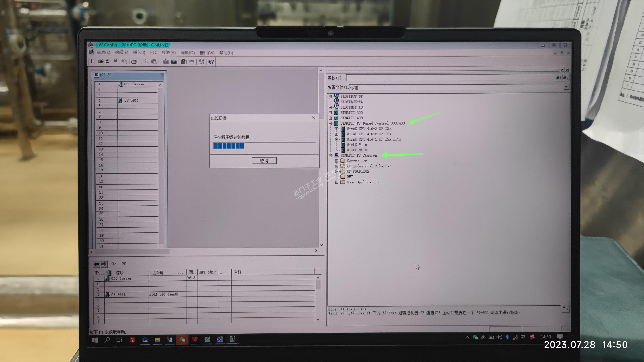Click the New station toolbar icon

click(93, 61)
